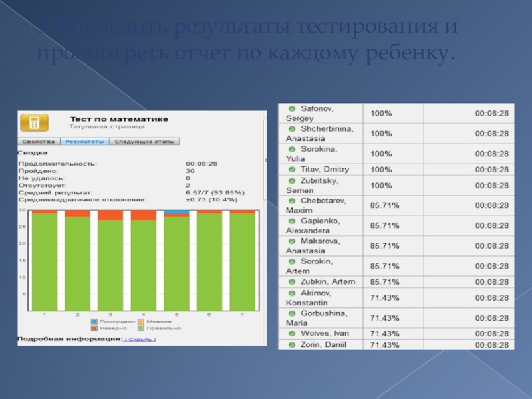This screenshot has height=399, width=532.
Task: Click the 71.43% score of Akimov, Konstantin
Action: (x=385, y=298)
